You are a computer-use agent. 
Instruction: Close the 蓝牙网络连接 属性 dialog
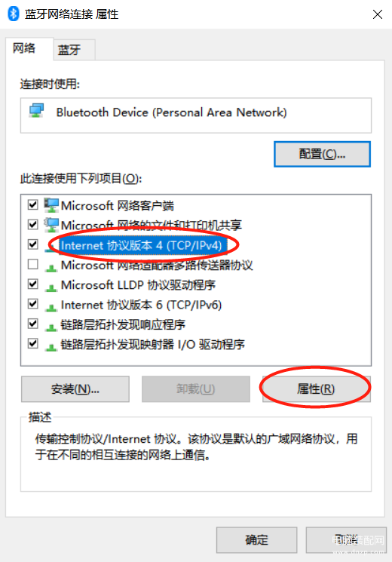(378, 14)
